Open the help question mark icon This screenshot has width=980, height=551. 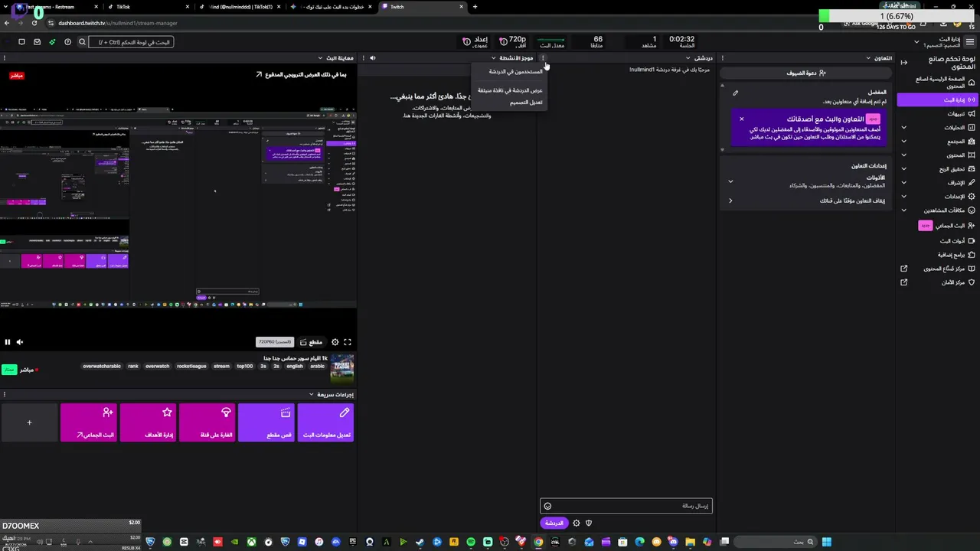(x=67, y=42)
